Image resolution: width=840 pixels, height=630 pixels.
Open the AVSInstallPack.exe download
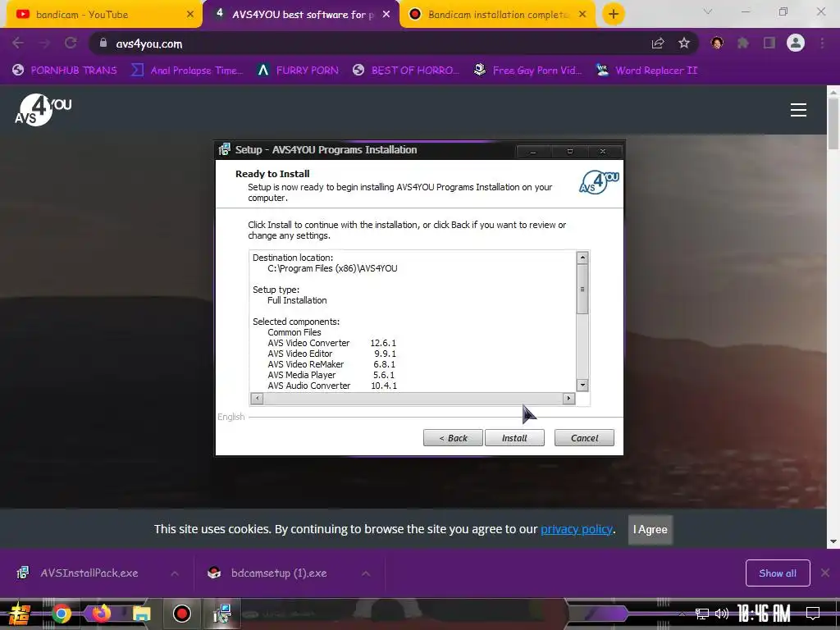(89, 573)
